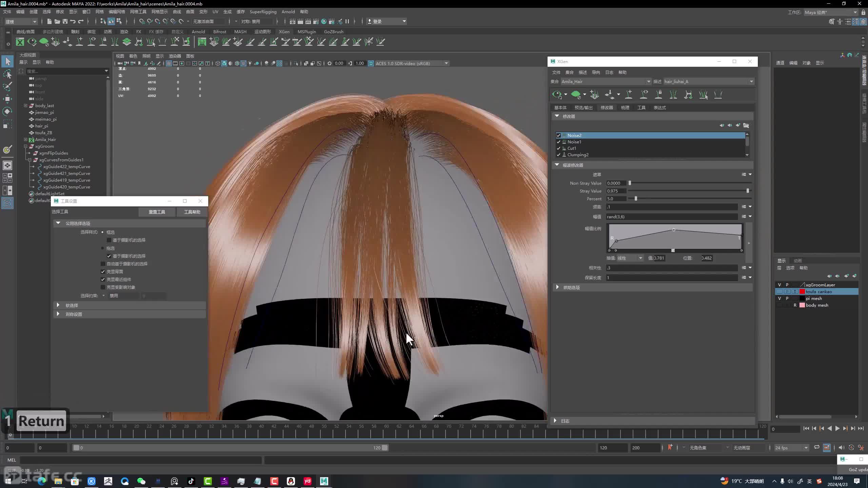Open TikTok icon in Windows taskbar
The height and width of the screenshot is (488, 868).
[x=191, y=481]
